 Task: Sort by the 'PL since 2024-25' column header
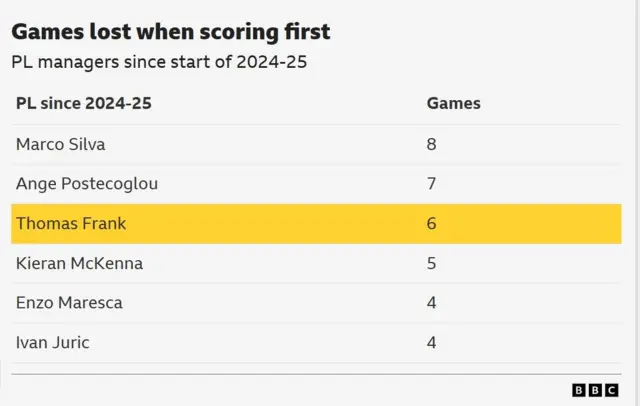pos(83,103)
